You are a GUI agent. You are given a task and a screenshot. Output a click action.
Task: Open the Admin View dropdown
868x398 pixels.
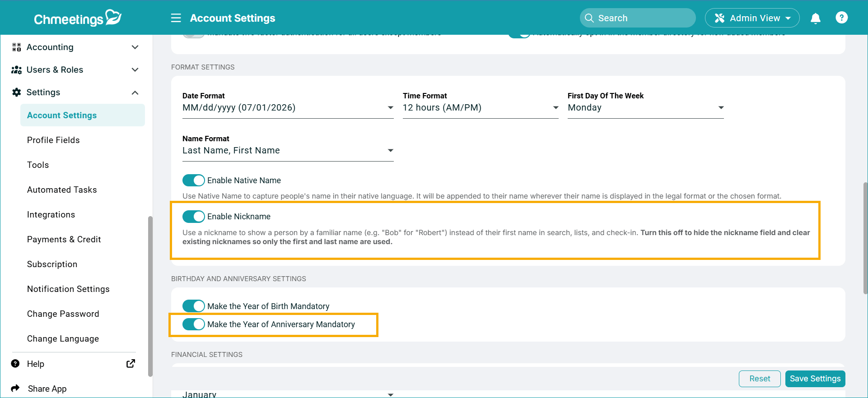752,18
